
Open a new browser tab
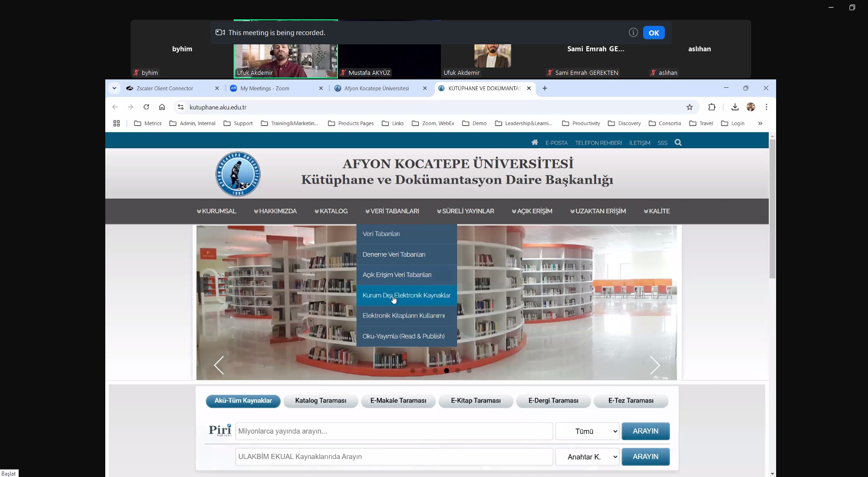coord(545,88)
